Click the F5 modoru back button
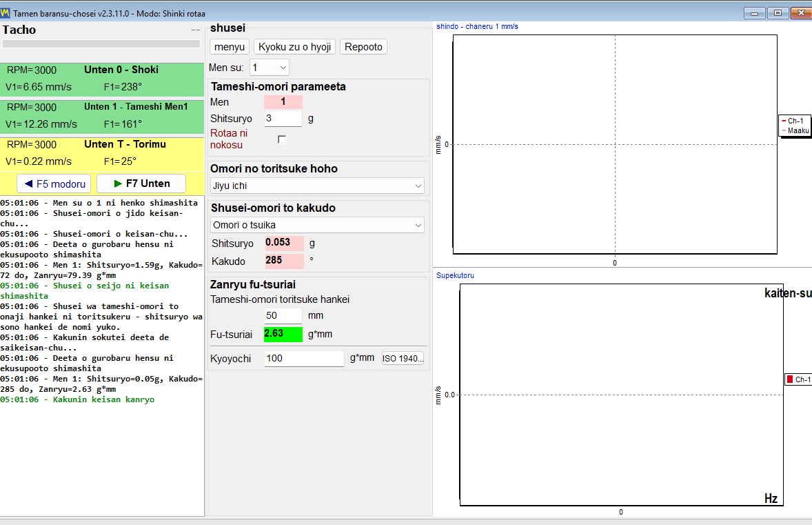The height and width of the screenshot is (525, 812). click(54, 184)
